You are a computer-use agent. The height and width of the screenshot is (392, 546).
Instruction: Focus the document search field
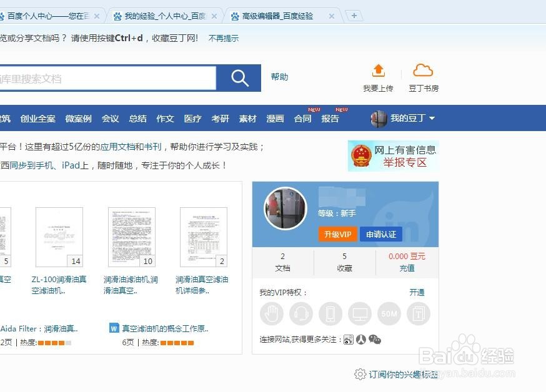tap(107, 79)
